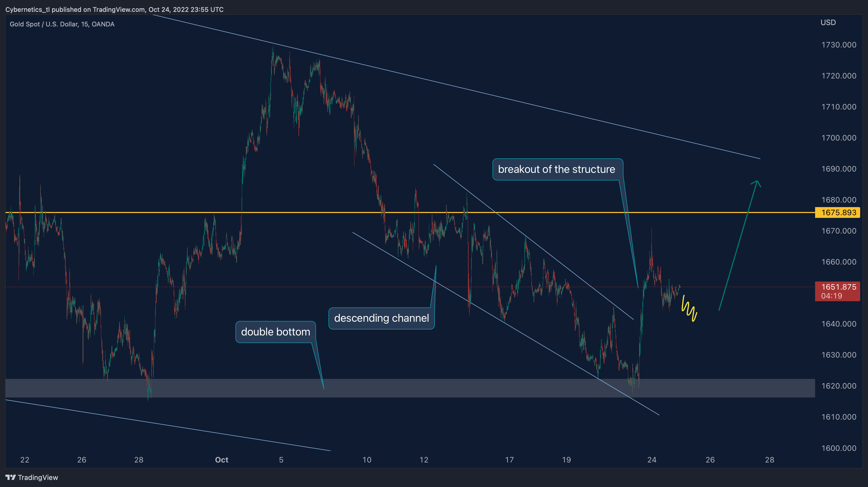Viewport: 868px width, 487px height.
Task: Select the gray double bottom support zone
Action: [410, 388]
